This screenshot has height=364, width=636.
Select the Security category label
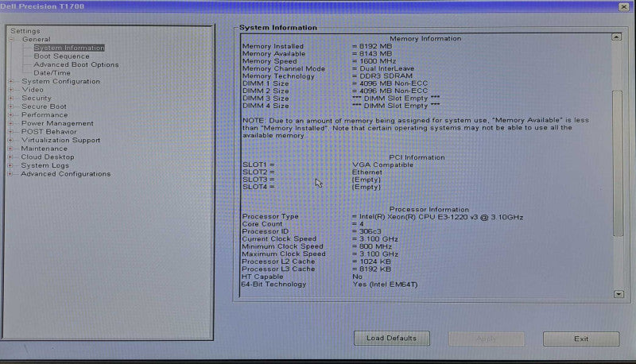point(36,98)
